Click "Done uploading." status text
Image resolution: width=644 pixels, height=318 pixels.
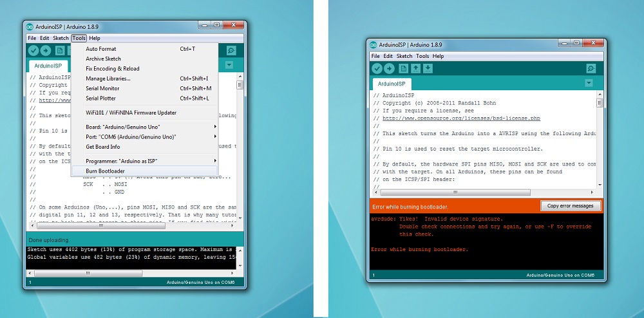point(50,240)
